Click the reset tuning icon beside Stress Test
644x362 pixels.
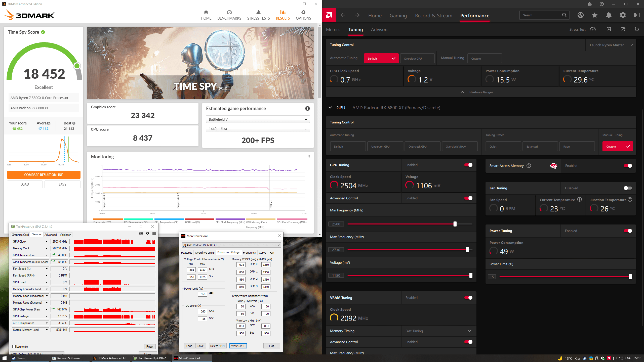(637, 29)
